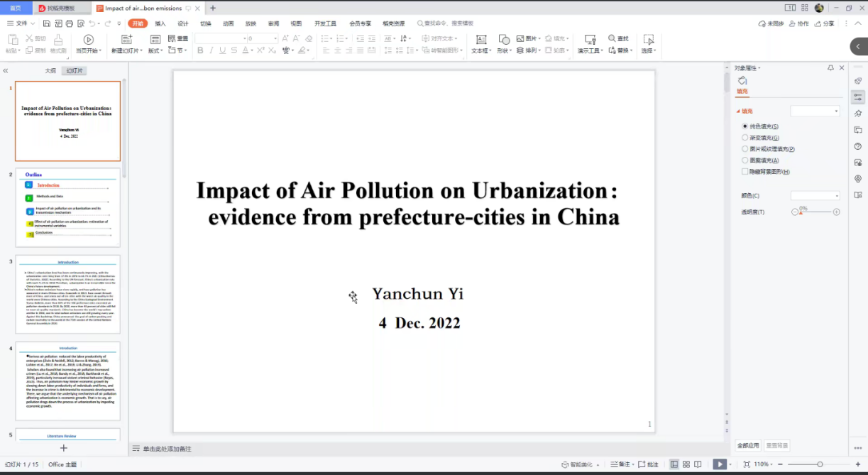The width and height of the screenshot is (868, 475).
Task: Click the zoom slider in status bar
Action: (x=820, y=464)
